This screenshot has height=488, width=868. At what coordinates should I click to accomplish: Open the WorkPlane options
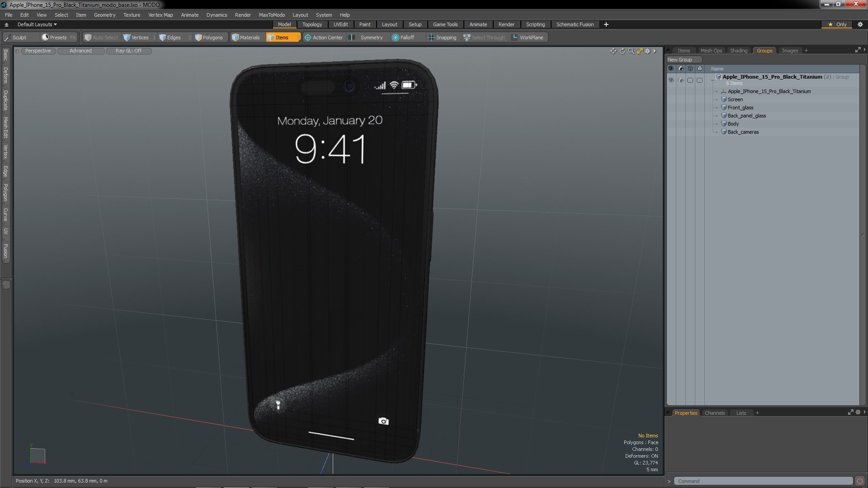pos(528,38)
